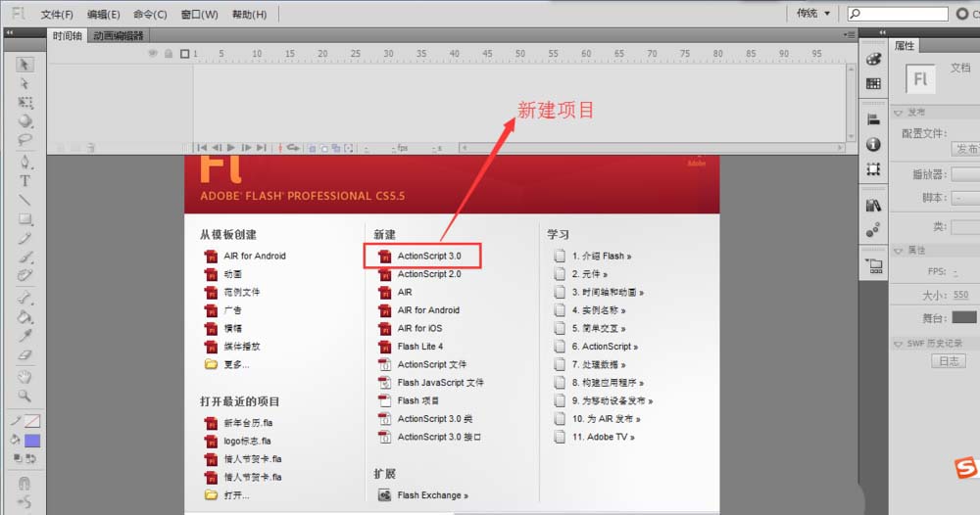Collapse the right icon dock double-arrow
Image resolution: width=980 pixels, height=515 pixels.
[x=882, y=32]
